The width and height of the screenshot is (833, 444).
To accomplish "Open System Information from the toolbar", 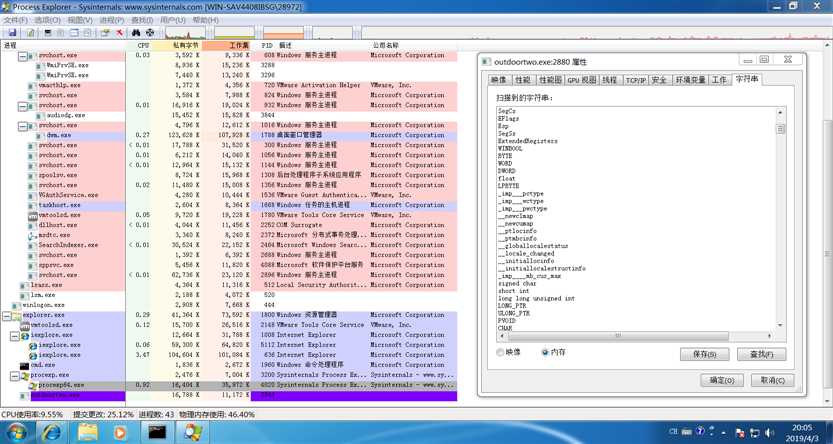I will pos(48,33).
